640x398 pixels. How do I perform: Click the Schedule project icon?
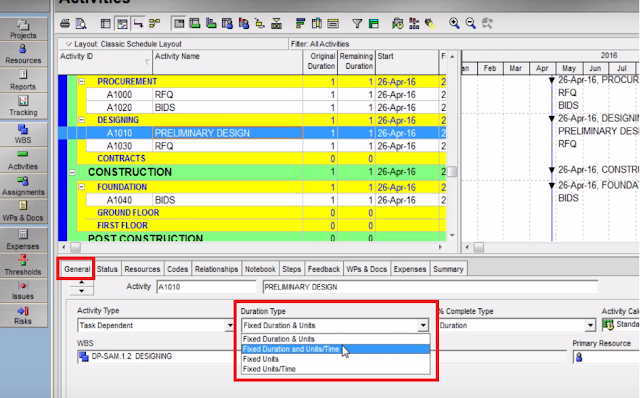pyautogui.click(x=398, y=24)
